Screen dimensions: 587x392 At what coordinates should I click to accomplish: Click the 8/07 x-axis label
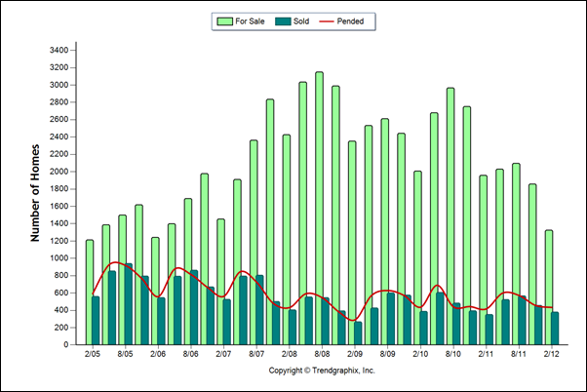(x=256, y=354)
